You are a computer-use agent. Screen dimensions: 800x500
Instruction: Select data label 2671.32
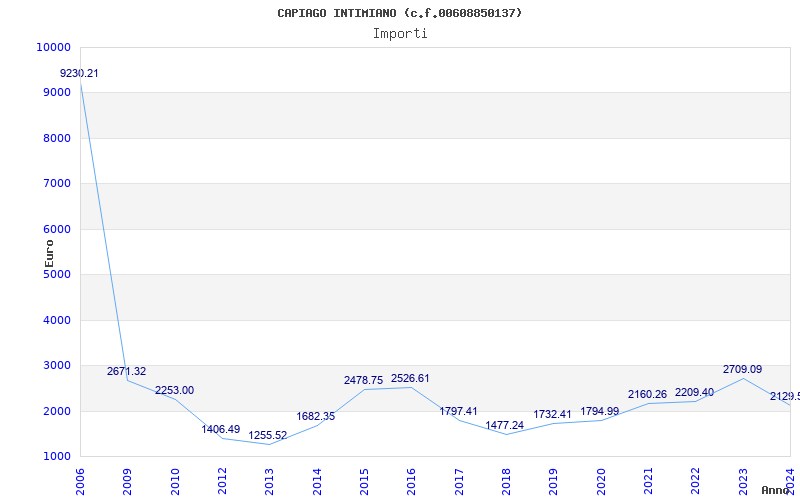point(127,371)
